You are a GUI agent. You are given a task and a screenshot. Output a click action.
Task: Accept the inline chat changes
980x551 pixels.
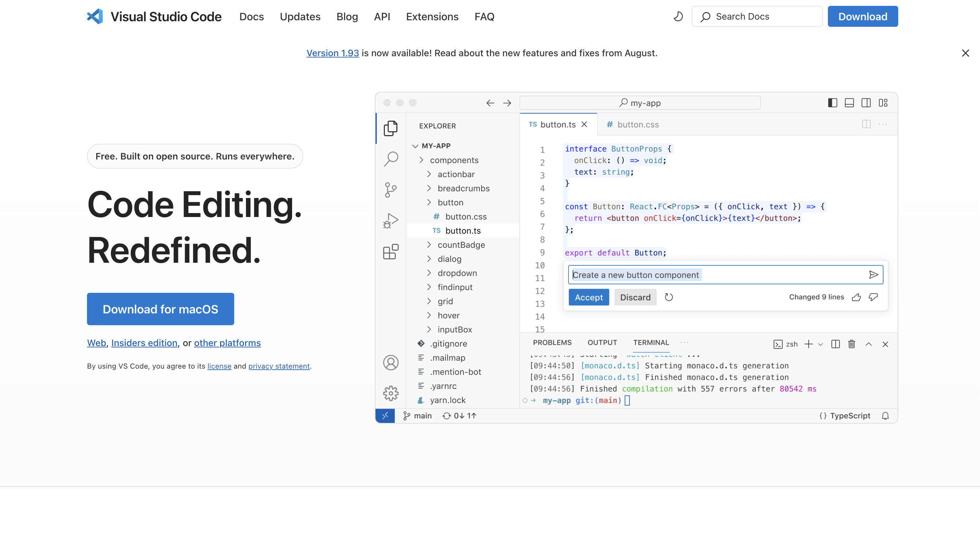point(588,297)
